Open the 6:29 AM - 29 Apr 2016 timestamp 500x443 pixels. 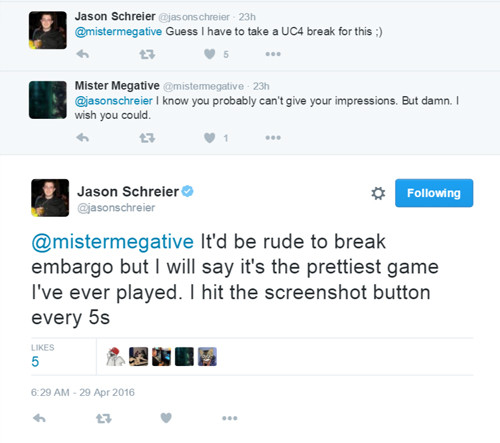click(83, 392)
